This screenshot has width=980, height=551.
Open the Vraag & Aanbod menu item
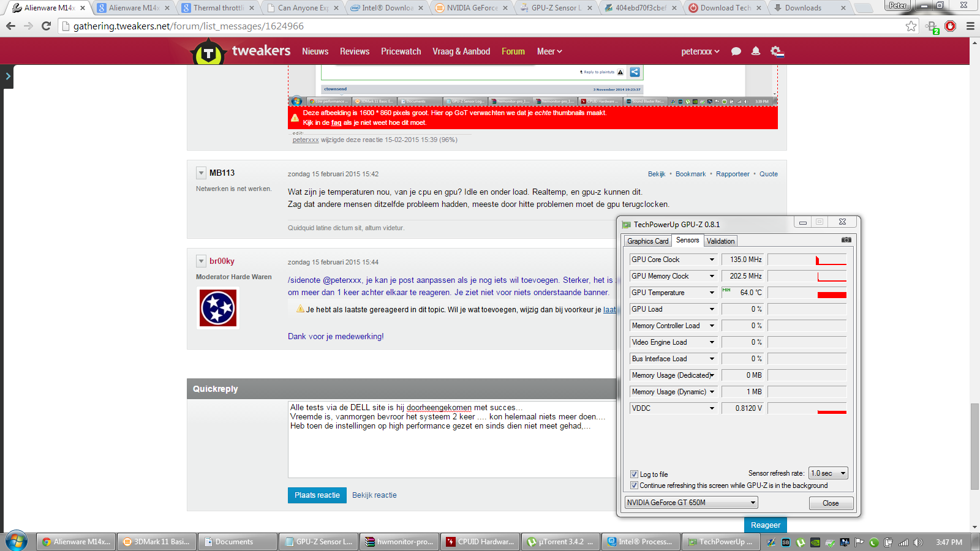pyautogui.click(x=461, y=51)
